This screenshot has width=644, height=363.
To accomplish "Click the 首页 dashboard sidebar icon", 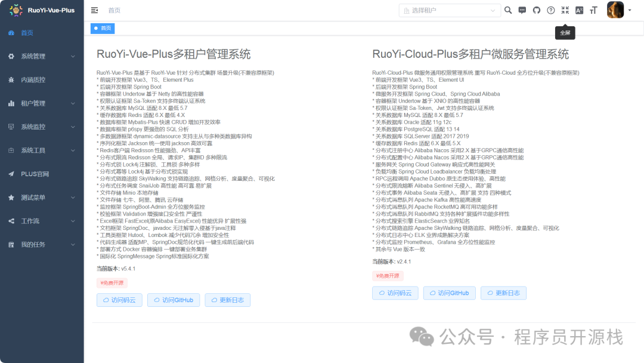I will coord(11,33).
